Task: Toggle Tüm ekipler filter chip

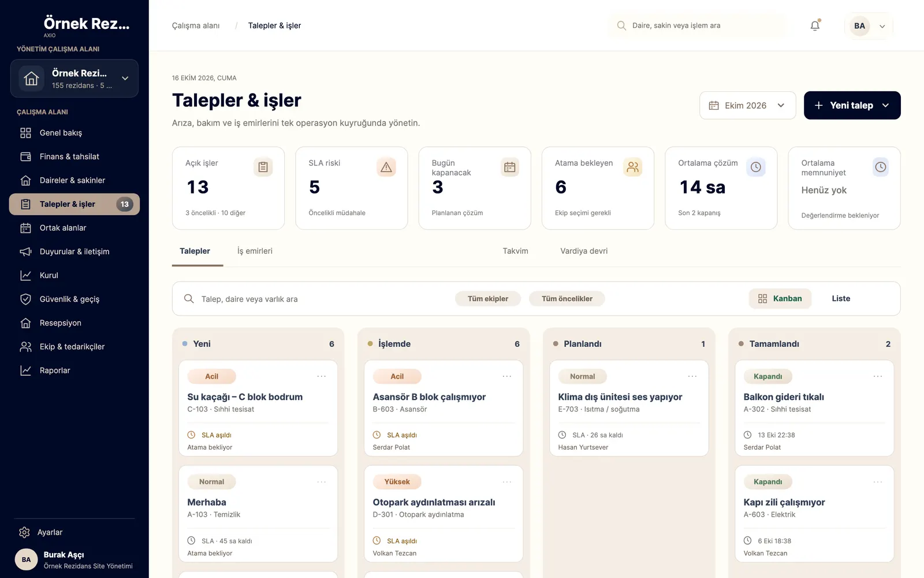Action: pyautogui.click(x=488, y=299)
